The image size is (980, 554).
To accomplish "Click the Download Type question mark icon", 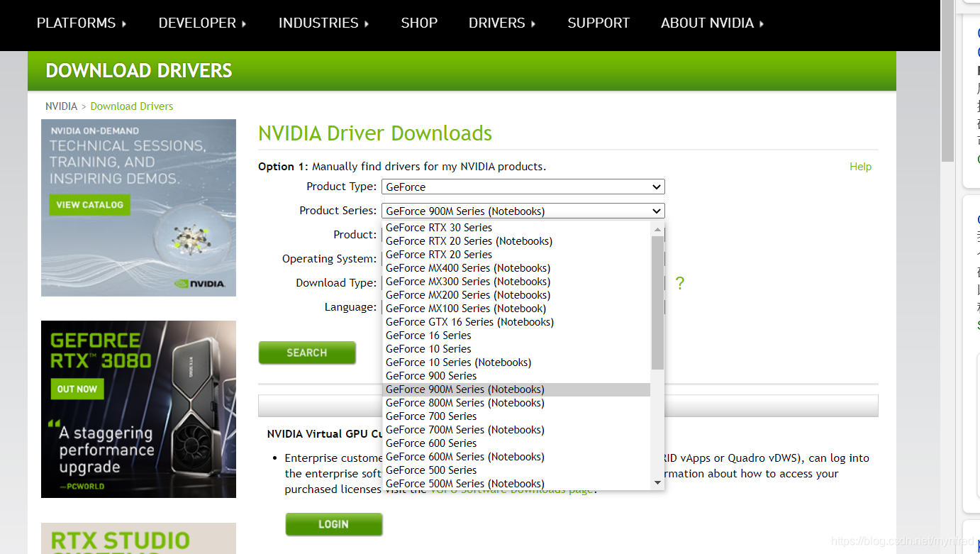I will pos(680,284).
